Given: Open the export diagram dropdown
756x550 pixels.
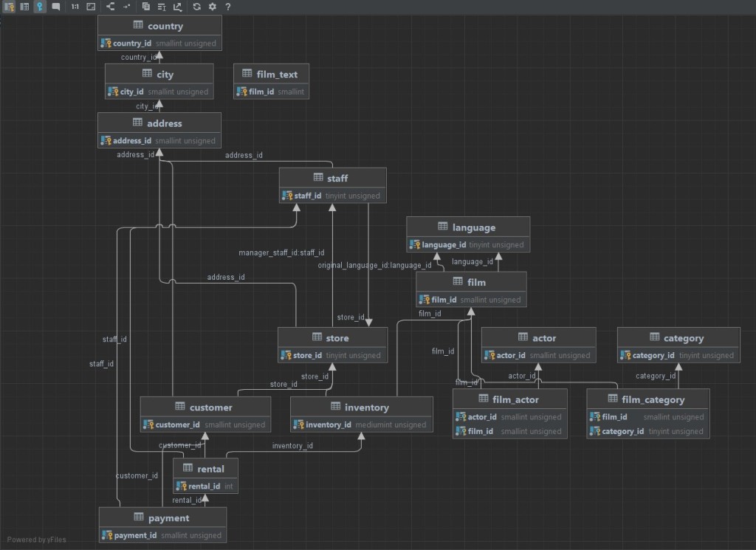Looking at the screenshot, I should (178, 7).
